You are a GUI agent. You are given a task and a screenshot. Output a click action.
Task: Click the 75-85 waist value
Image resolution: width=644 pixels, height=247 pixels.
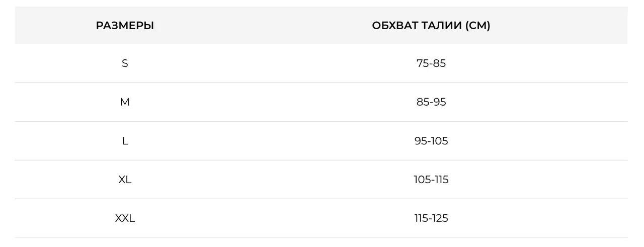coord(431,63)
